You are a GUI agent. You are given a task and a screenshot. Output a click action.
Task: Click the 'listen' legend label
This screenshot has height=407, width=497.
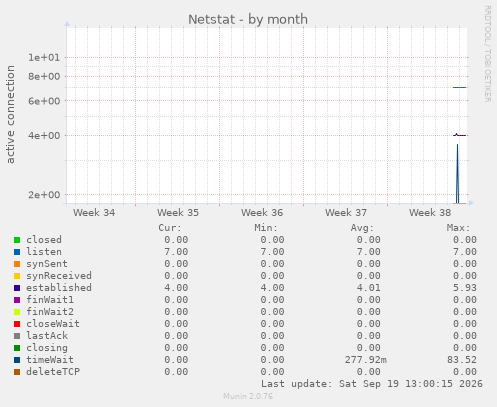pos(44,252)
